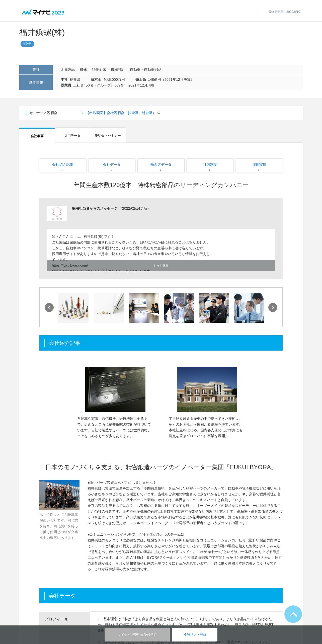Image resolution: width=322 pixels, height=644 pixels.
Task: Open the photo of workers inspecting parts
Action: [x=179, y=307]
